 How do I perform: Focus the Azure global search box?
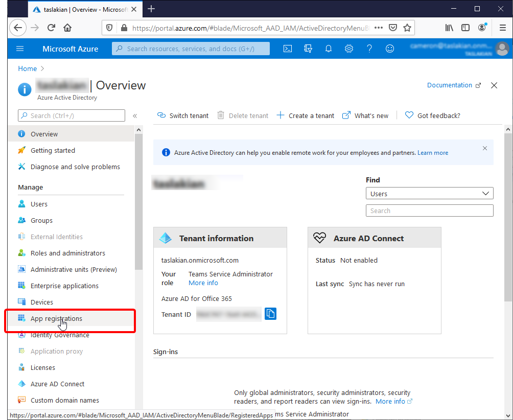tap(191, 49)
